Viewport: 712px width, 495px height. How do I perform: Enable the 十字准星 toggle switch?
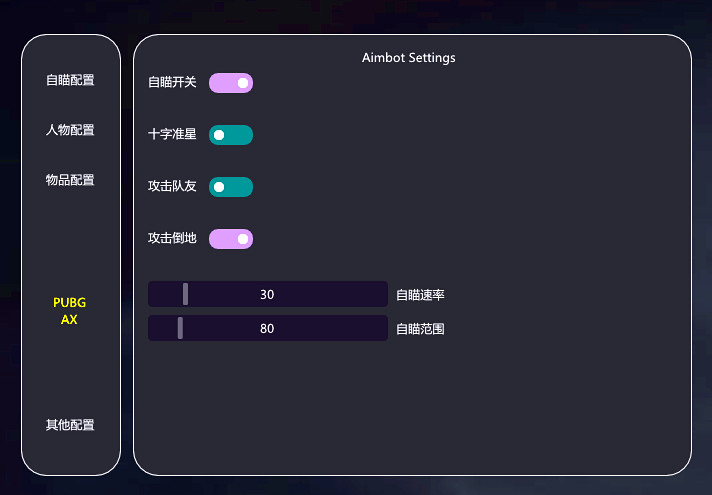(x=231, y=135)
